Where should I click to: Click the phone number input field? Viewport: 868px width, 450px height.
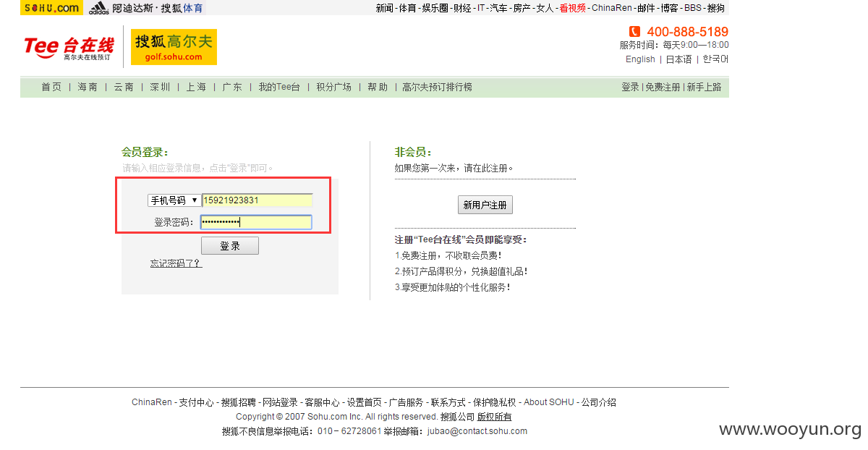point(257,200)
